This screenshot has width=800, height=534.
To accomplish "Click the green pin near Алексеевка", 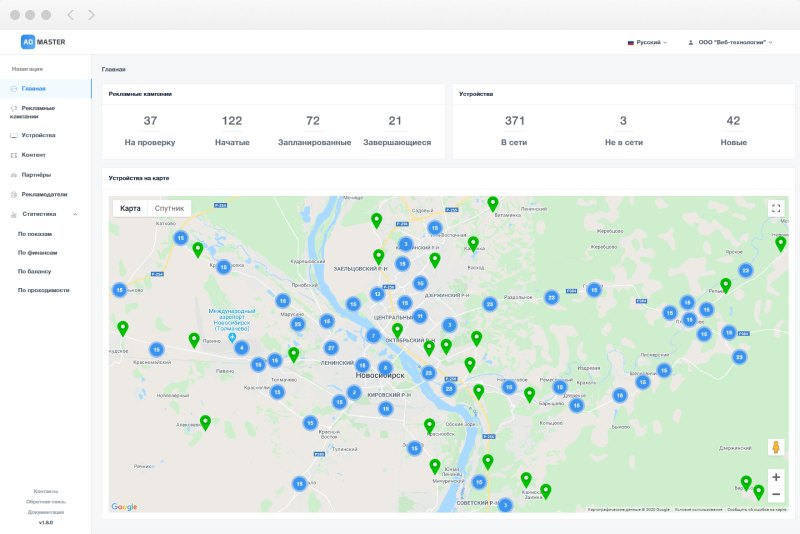I will [x=205, y=422].
